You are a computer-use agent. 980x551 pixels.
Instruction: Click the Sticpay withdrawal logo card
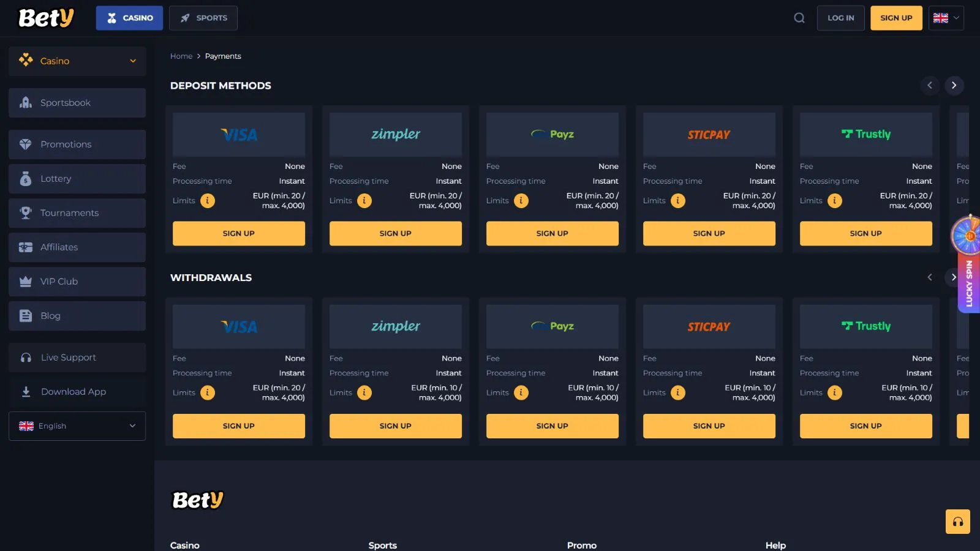click(x=709, y=327)
